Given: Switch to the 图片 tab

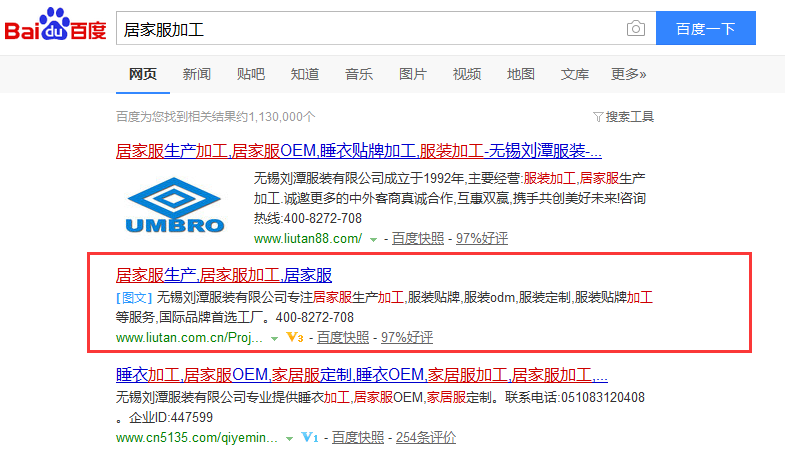Looking at the screenshot, I should (x=413, y=74).
